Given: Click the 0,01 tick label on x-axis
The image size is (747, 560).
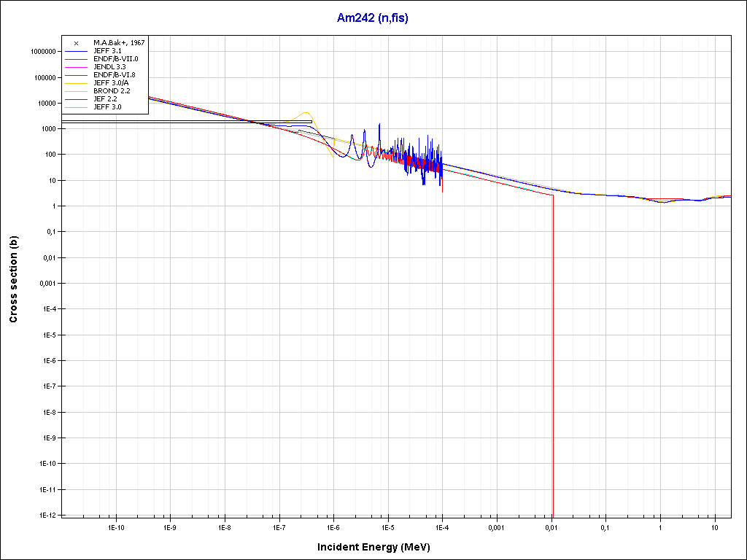Looking at the screenshot, I should [x=551, y=526].
